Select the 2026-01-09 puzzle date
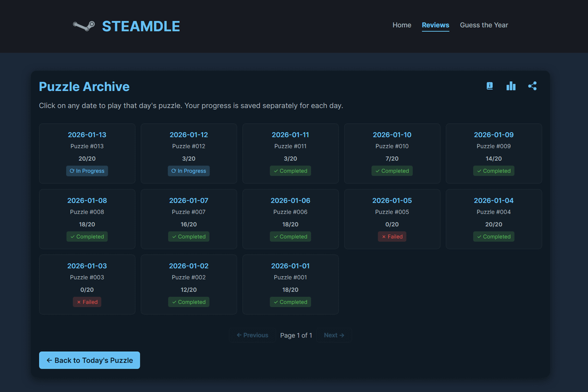This screenshot has width=588, height=392. (493, 135)
